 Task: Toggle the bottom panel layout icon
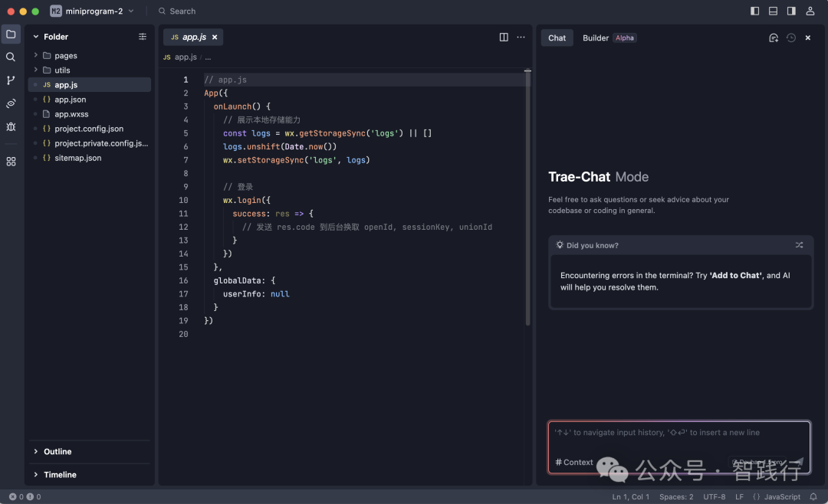[x=773, y=11]
